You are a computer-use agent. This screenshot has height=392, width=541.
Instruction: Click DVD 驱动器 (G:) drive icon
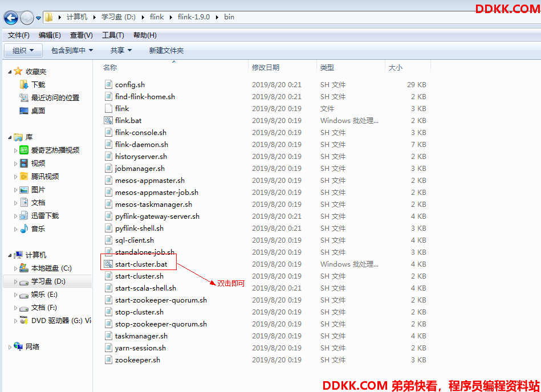pyautogui.click(x=24, y=320)
